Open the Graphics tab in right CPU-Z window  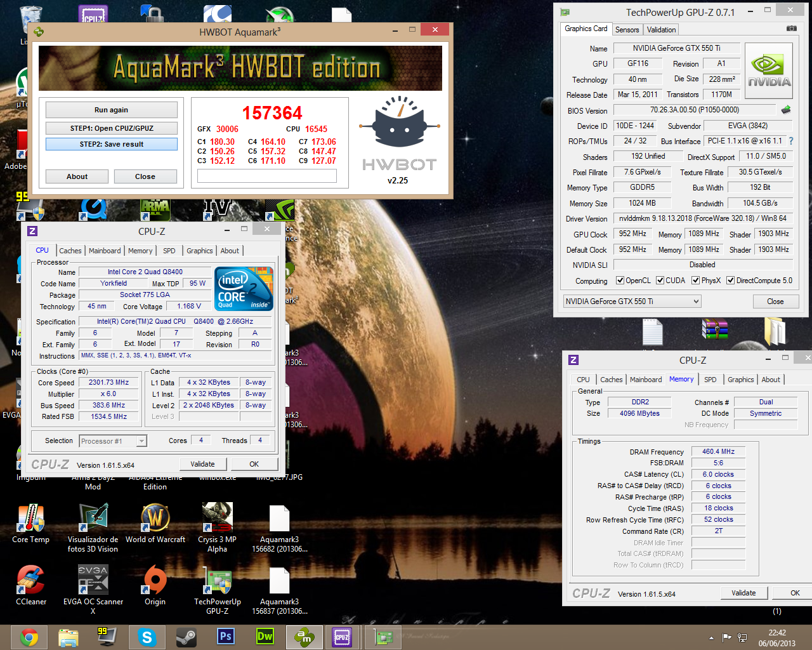pyautogui.click(x=740, y=380)
